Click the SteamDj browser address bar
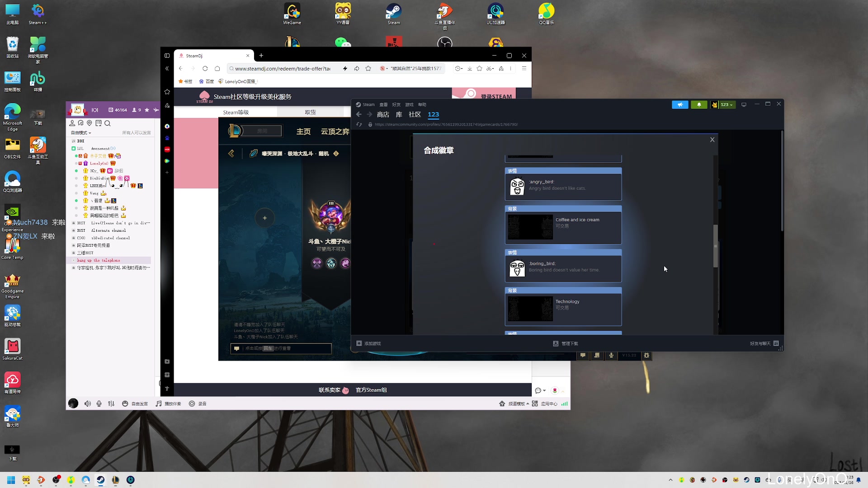The width and height of the screenshot is (868, 488). click(x=283, y=69)
